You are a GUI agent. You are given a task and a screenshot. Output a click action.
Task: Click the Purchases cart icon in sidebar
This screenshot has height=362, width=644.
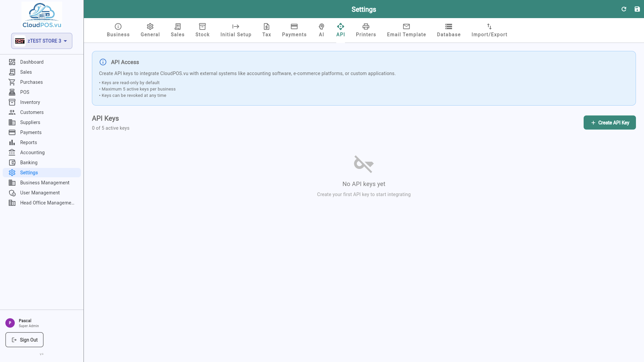pyautogui.click(x=12, y=82)
